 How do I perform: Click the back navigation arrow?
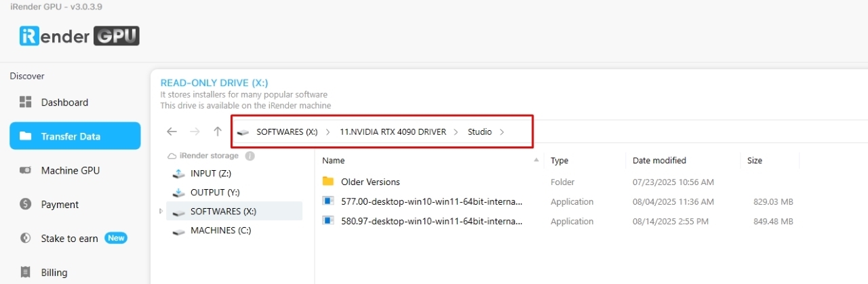[x=172, y=131]
